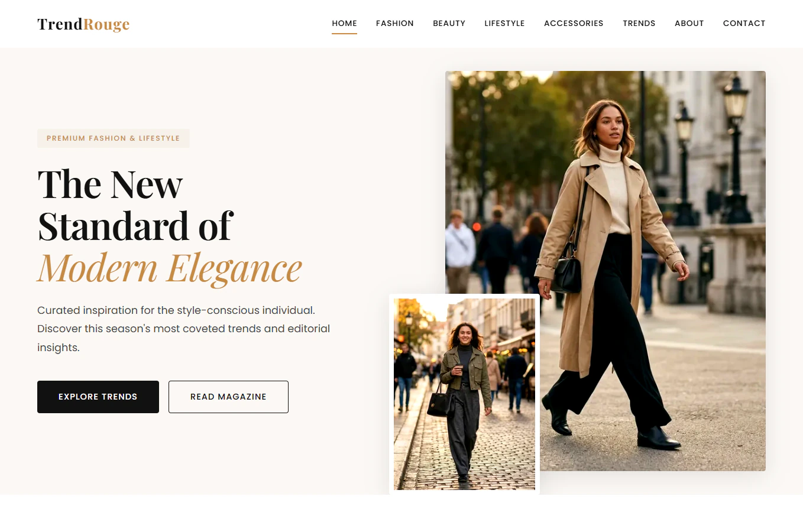Visit the Trends page
The width and height of the screenshot is (803, 532).
click(x=639, y=24)
